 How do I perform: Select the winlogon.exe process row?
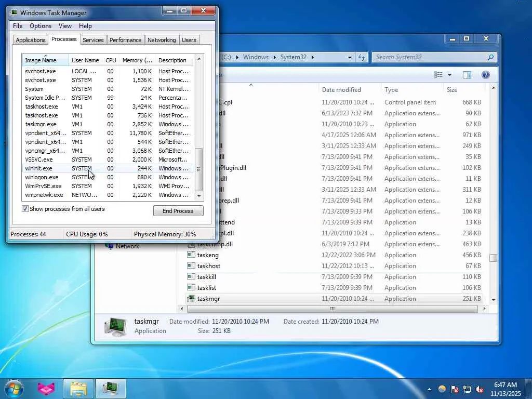click(108, 177)
